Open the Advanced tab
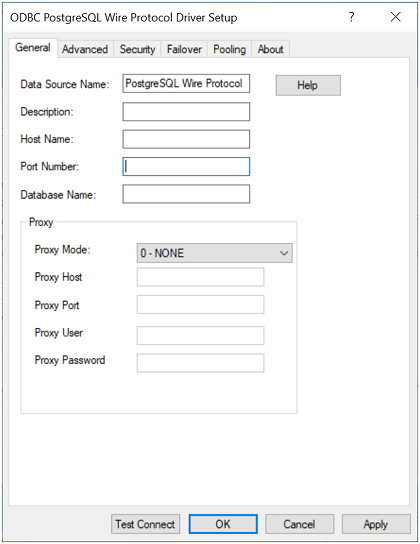Screen dimensions: 420x544 tap(85, 49)
